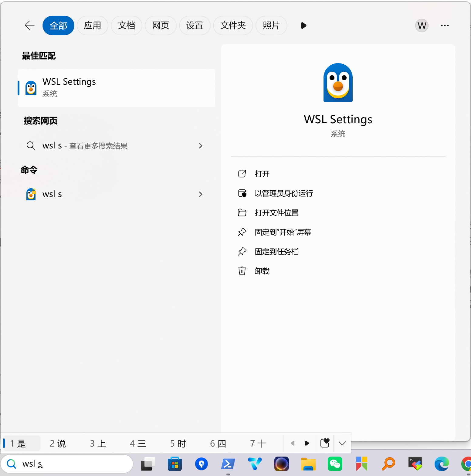This screenshot has height=476, width=471.
Task: Open the orange magnifier search app
Action: click(388, 464)
